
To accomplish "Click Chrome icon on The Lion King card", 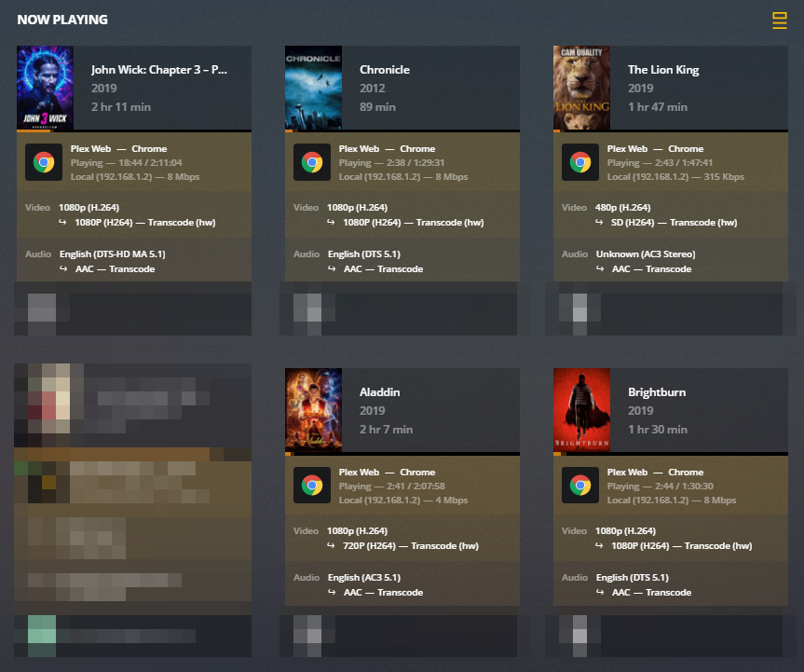I will [579, 162].
